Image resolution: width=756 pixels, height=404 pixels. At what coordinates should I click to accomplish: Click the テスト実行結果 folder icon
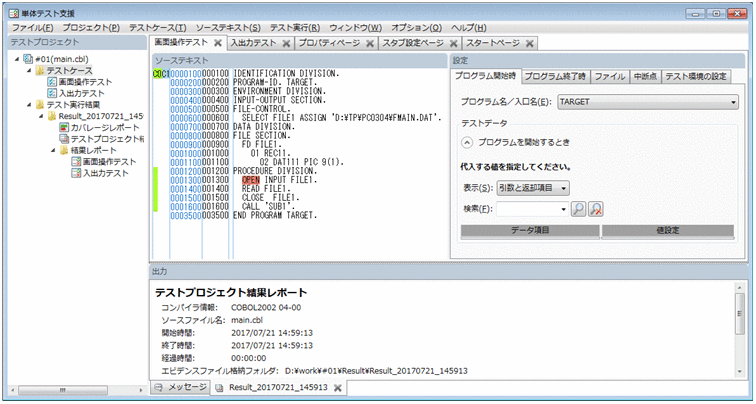click(40, 105)
